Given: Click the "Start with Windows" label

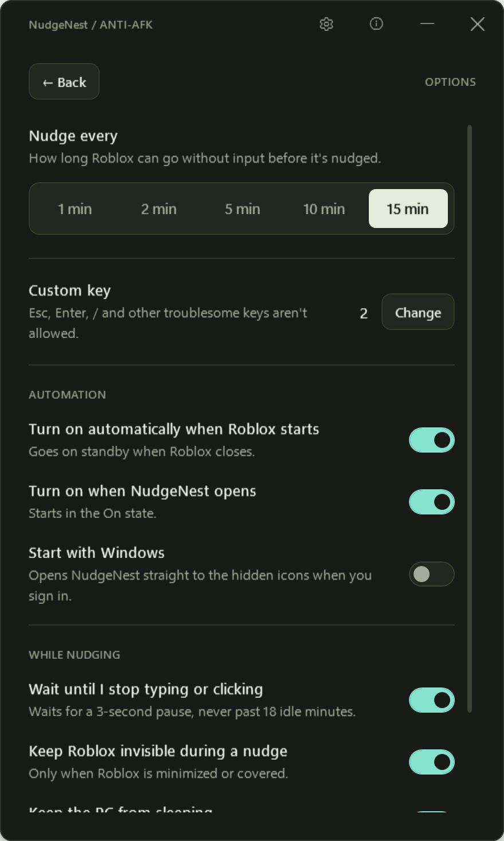Looking at the screenshot, I should pos(97,553).
